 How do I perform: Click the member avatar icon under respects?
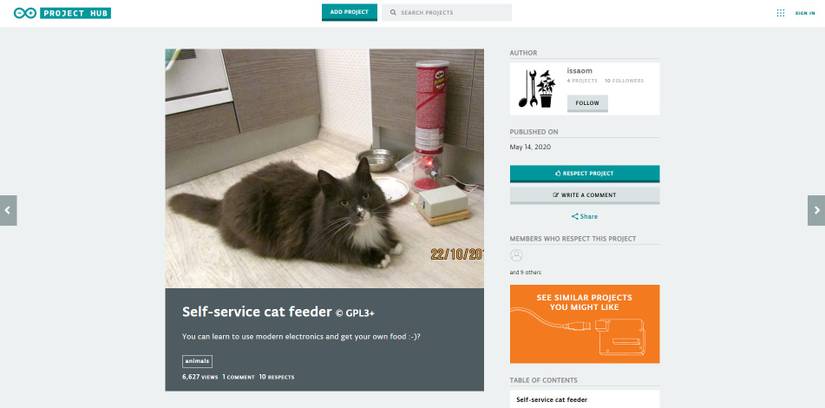tap(517, 255)
